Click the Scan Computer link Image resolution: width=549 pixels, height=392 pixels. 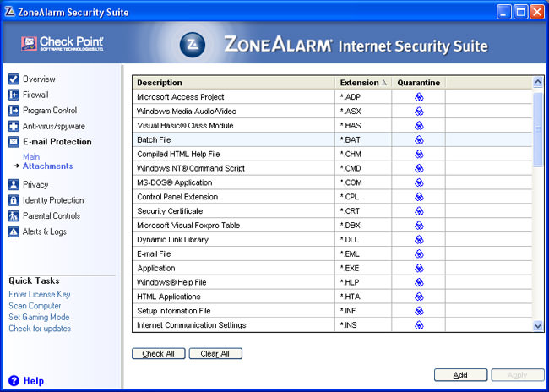click(35, 306)
